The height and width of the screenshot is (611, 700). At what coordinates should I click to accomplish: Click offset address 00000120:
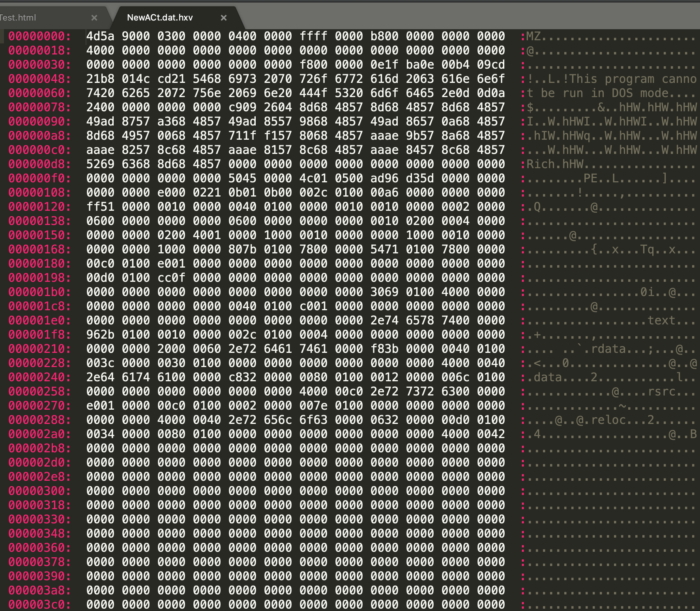[39, 207]
